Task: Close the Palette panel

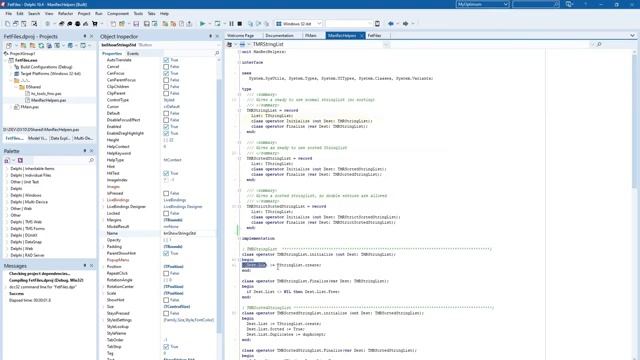Action: coord(91,151)
